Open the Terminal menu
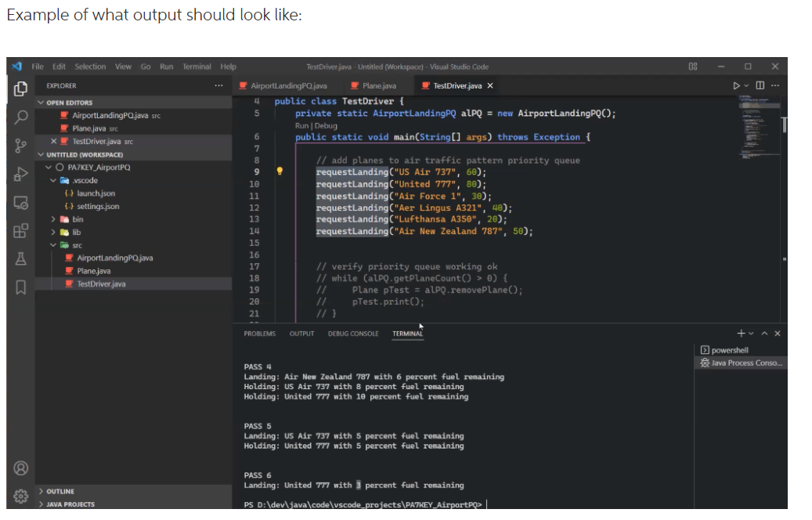 click(x=197, y=67)
